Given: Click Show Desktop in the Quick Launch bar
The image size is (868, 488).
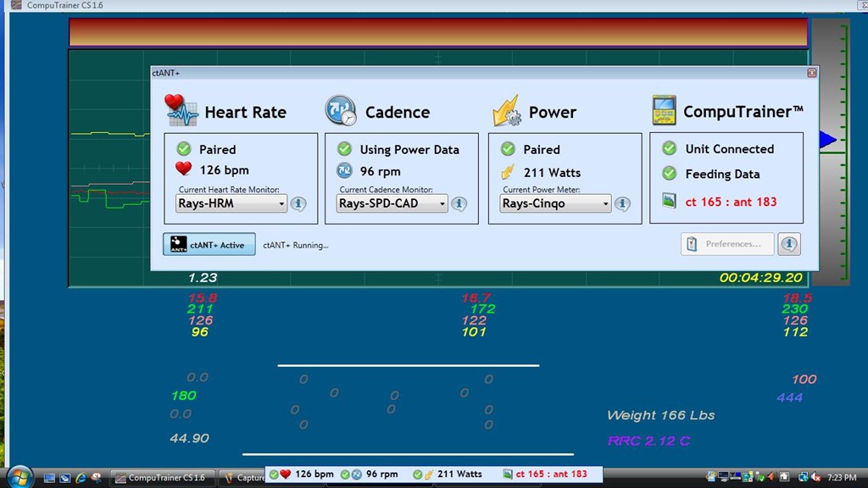Looking at the screenshot, I should click(x=49, y=478).
